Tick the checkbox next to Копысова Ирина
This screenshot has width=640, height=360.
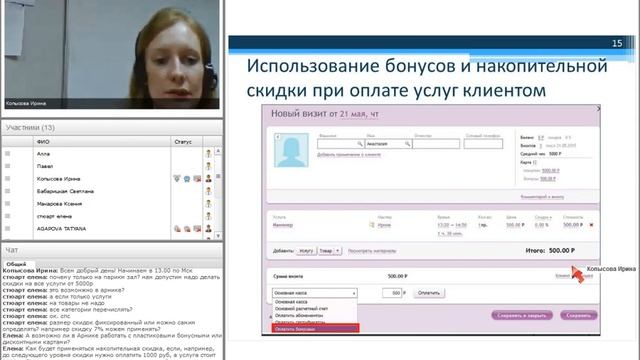[x=7, y=178]
